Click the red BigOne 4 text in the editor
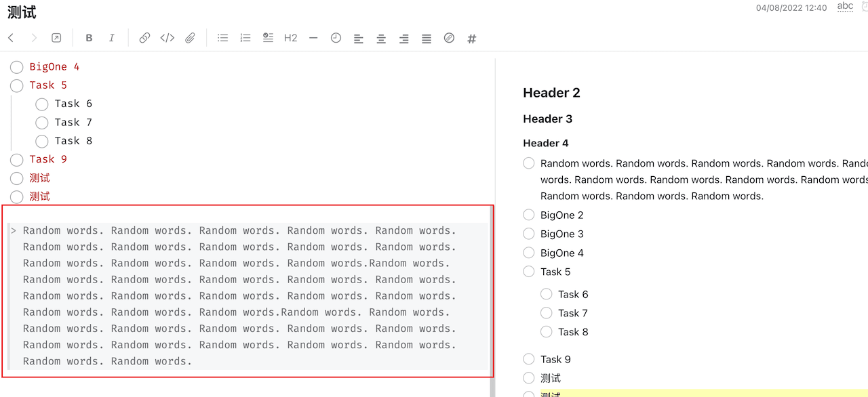Screen dimensions: 868x397 [x=54, y=66]
